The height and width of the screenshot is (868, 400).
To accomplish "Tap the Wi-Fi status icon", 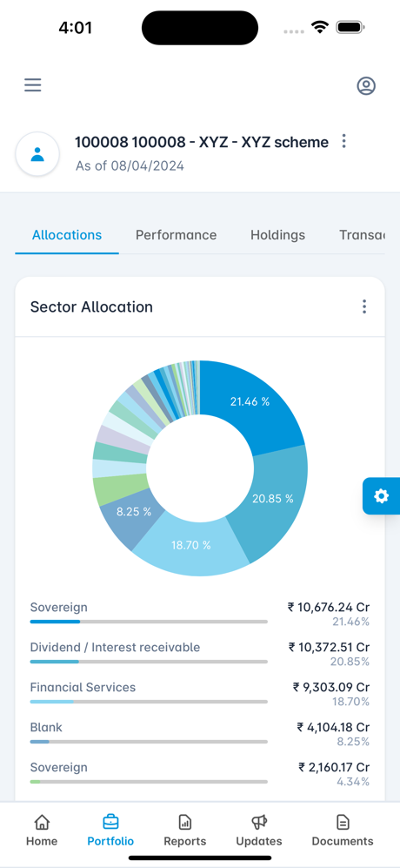I will (x=320, y=27).
